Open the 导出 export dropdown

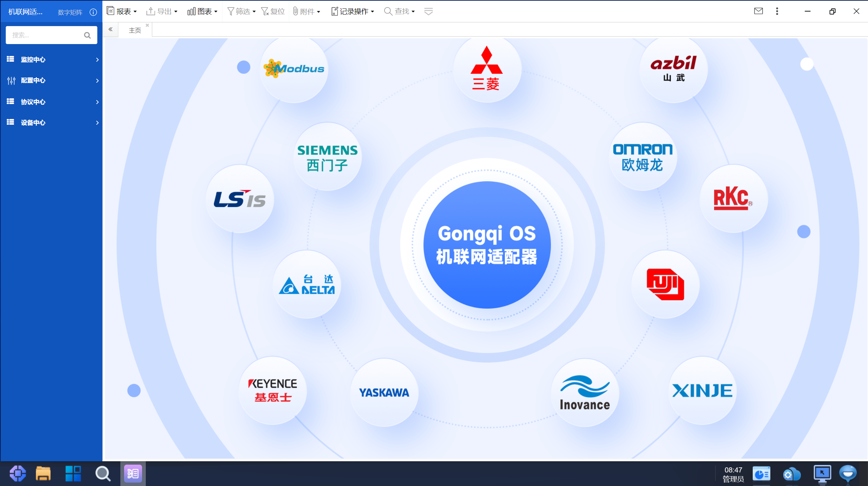click(162, 11)
